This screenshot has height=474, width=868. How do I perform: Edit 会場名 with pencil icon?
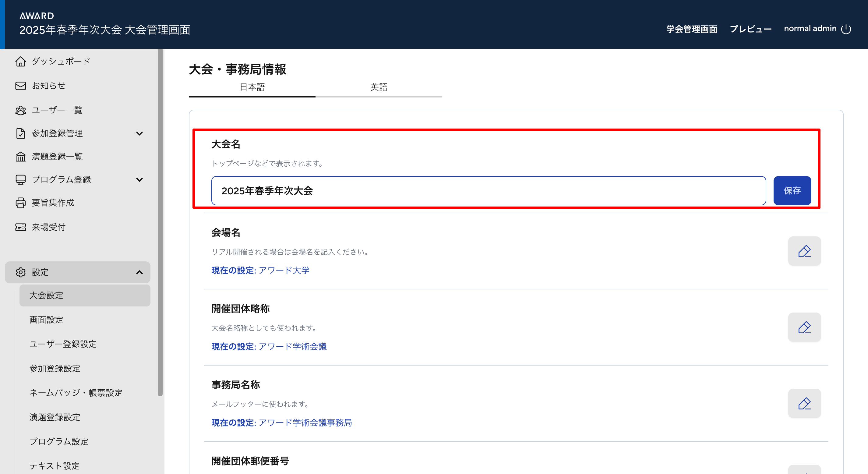pos(804,251)
